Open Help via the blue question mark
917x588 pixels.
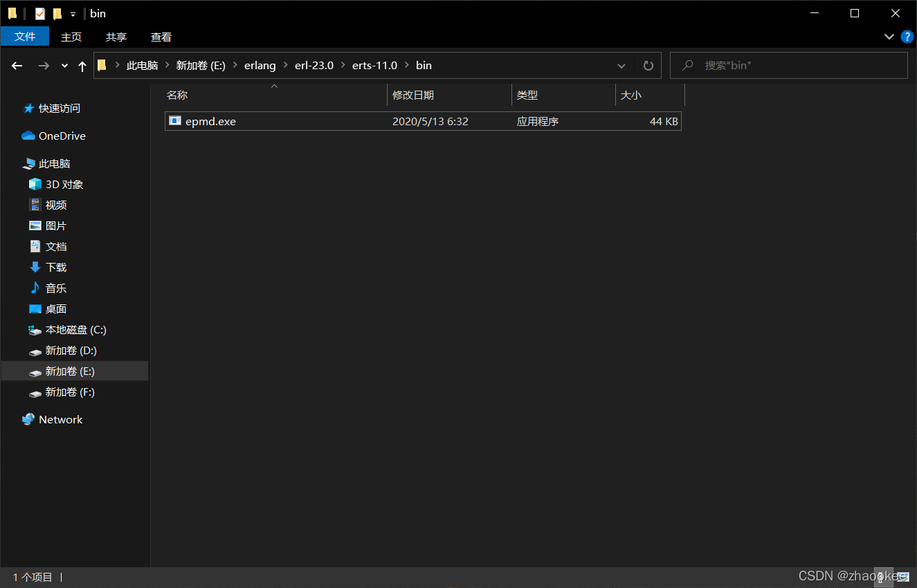point(907,37)
